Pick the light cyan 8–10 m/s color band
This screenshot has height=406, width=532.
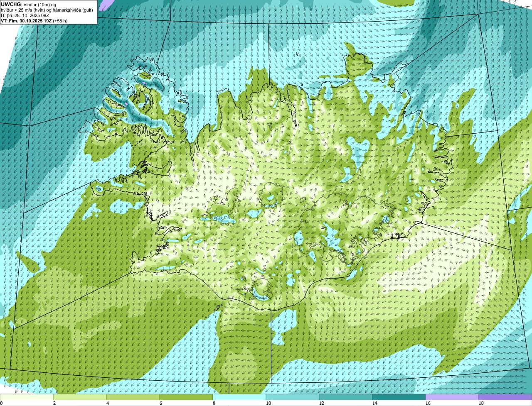pos(239,397)
